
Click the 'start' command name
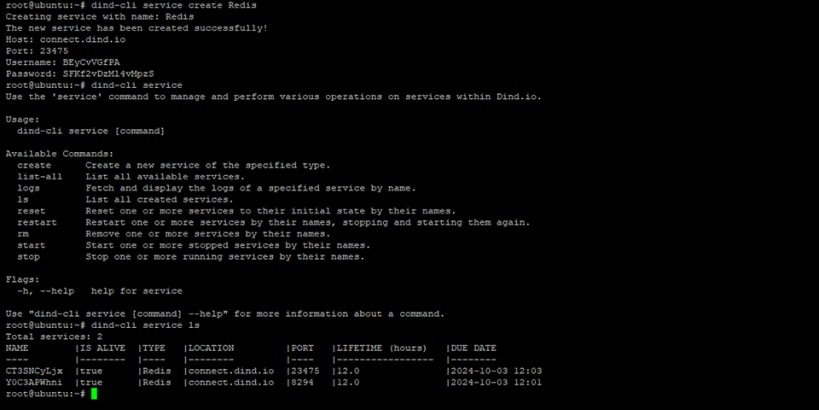point(31,245)
